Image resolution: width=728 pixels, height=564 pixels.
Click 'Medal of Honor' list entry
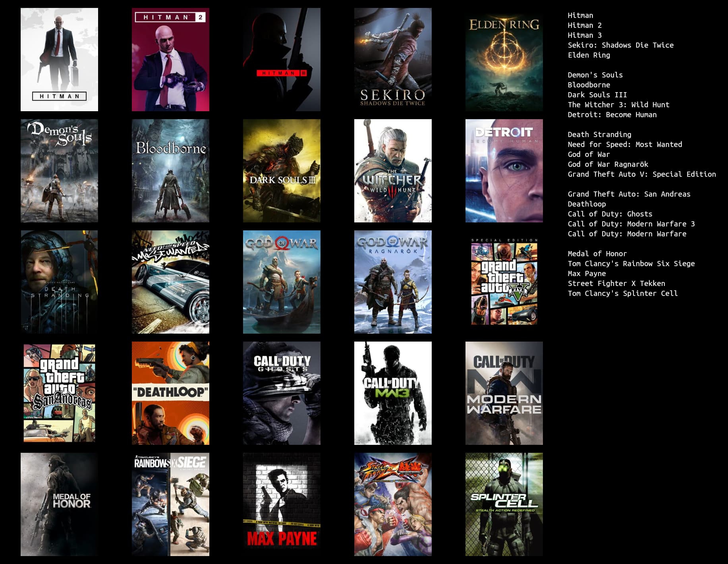597,254
